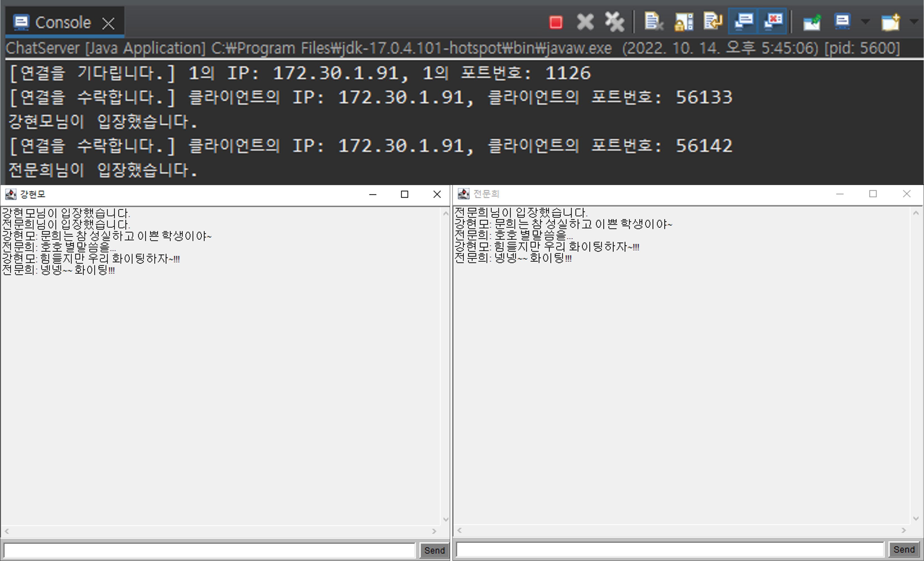Terminate the running ChatServer with the red stop icon
Screen dimensions: 924x561
(556, 22)
